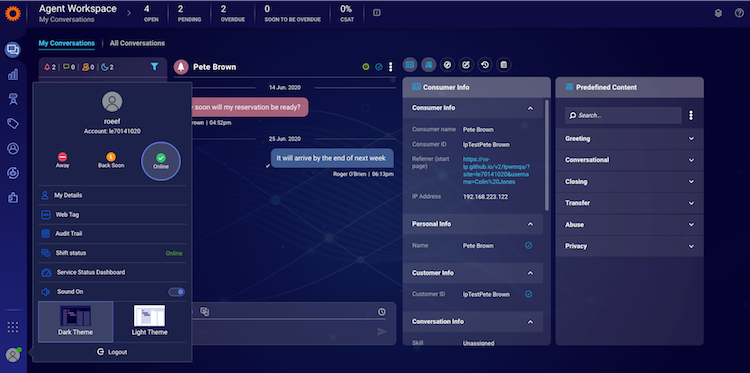Open Pete Brown conversation three-dot menu
The image size is (750, 373).
[x=390, y=67]
